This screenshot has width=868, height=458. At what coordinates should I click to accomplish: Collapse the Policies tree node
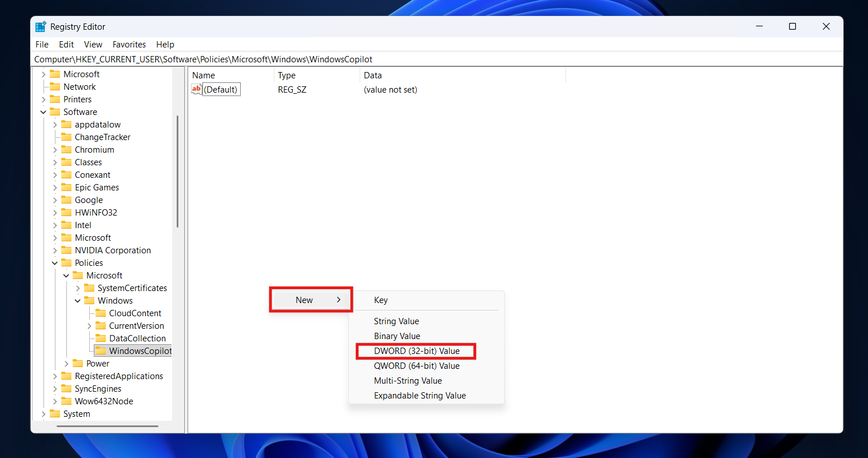(x=55, y=263)
